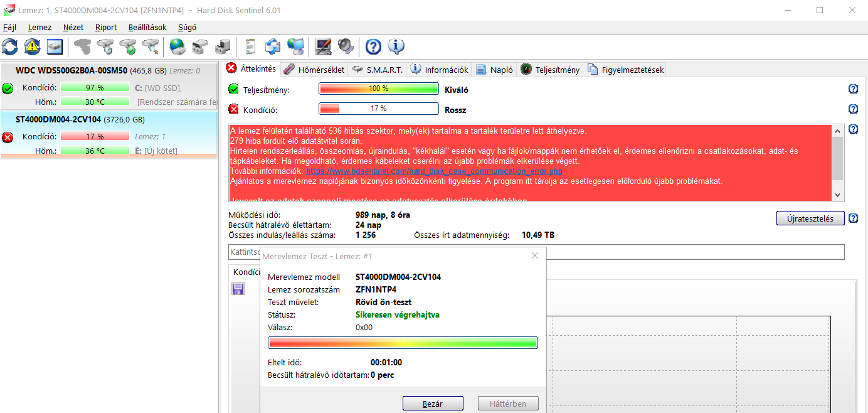
Task: Open the Figyelmeztetések tab
Action: 625,70
